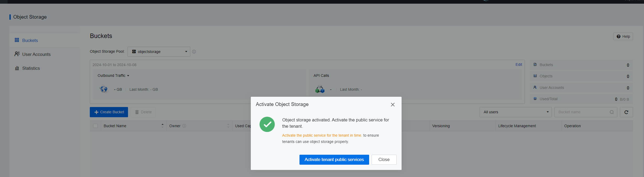
Task: Open the All users filter dropdown
Action: point(515,112)
